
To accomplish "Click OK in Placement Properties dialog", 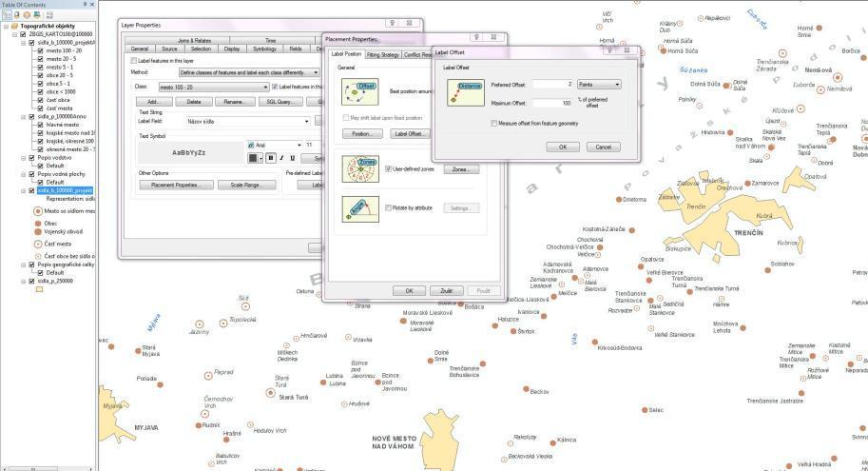I will [x=409, y=291].
